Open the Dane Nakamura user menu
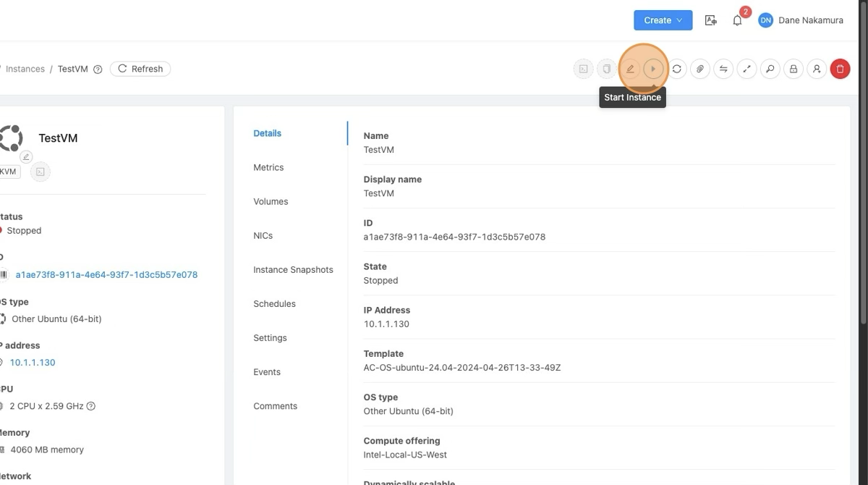Viewport: 868px width, 485px height. pos(801,20)
